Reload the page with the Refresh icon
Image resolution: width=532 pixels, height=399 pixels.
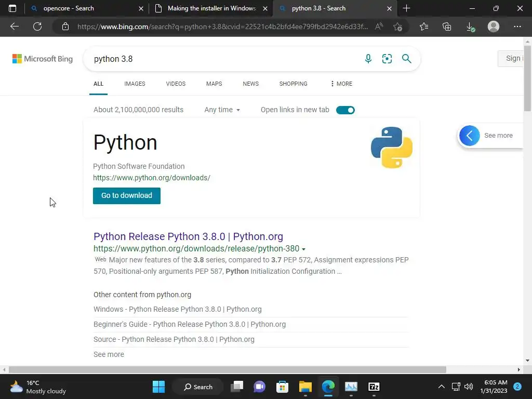pyautogui.click(x=37, y=26)
